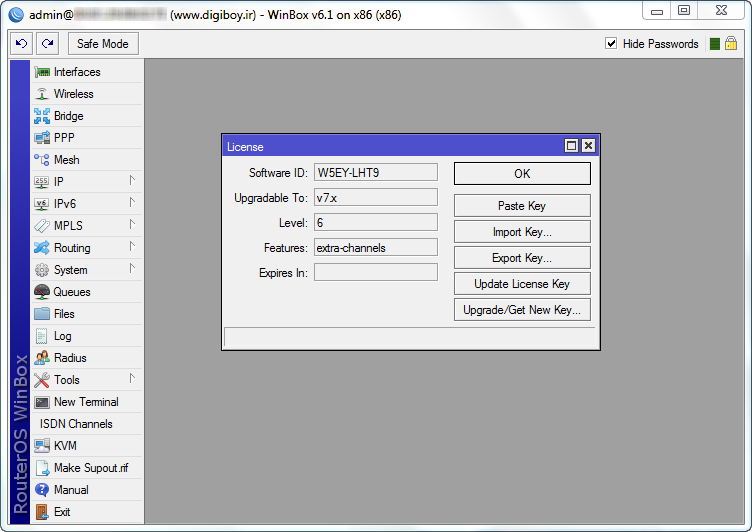Open PPP via its computer icon
Screen dimensions: 752x532
click(x=42, y=138)
